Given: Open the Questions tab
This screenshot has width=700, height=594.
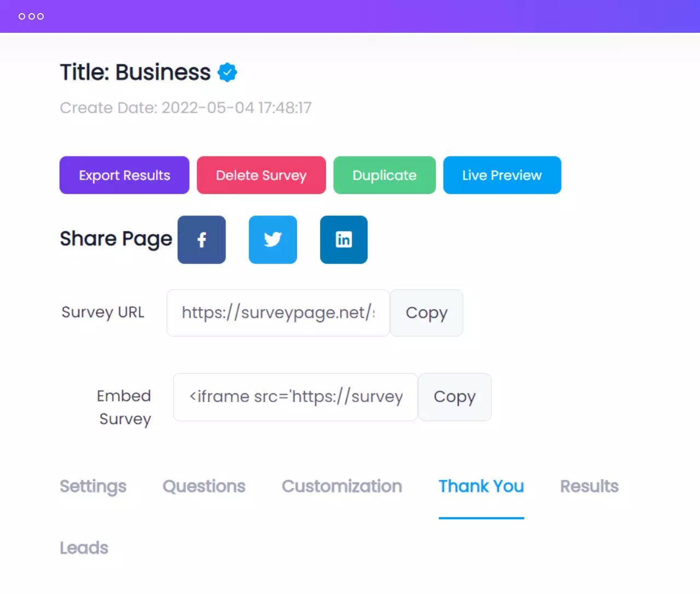Looking at the screenshot, I should 204,486.
